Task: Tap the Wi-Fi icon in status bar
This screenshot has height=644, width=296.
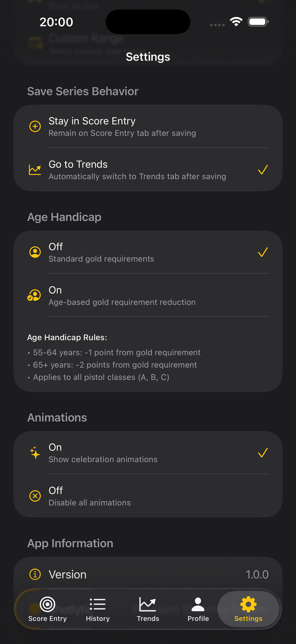Action: coord(236,22)
